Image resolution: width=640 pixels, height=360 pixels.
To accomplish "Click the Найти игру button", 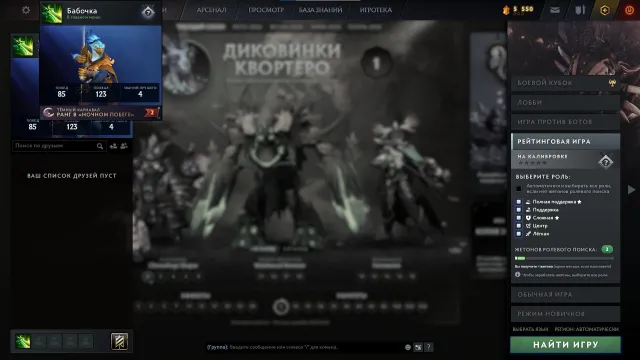I will (566, 345).
